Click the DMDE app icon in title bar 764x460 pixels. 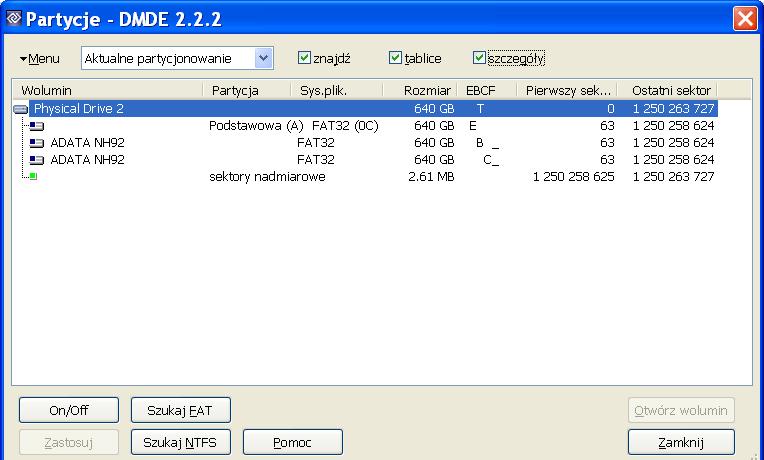tap(14, 19)
